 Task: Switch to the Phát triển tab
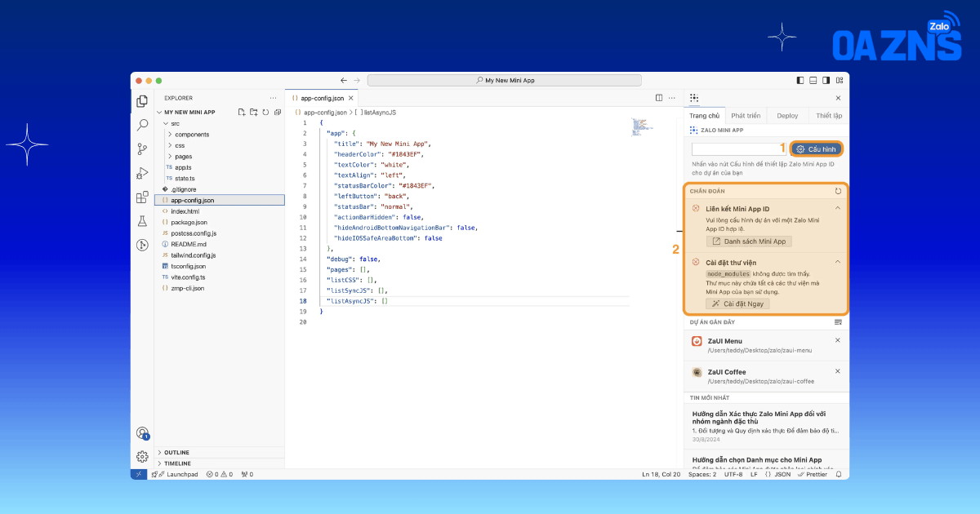(x=746, y=116)
